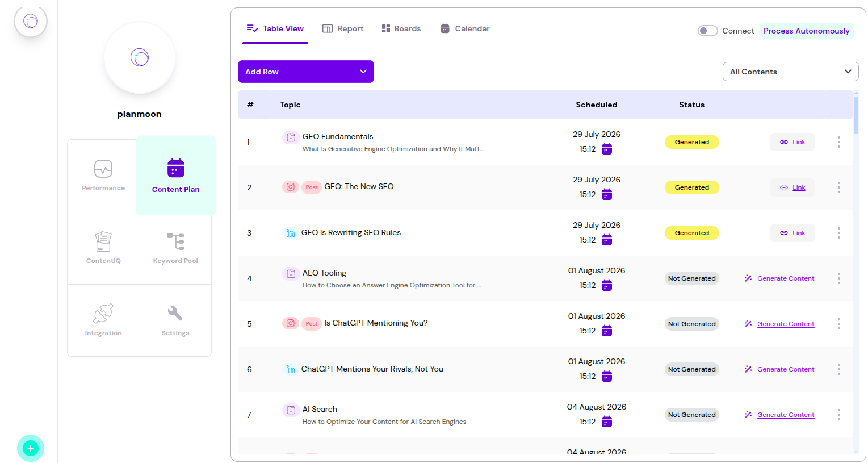The height and width of the screenshot is (463, 868).
Task: Open calendar picker for AI Search row
Action: point(607,422)
